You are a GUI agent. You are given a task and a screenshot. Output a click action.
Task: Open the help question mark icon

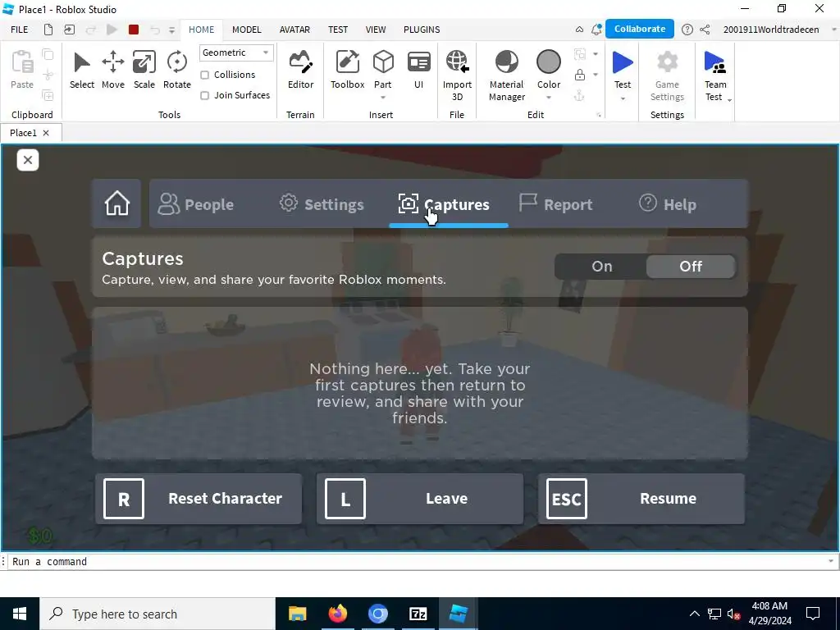point(687,30)
